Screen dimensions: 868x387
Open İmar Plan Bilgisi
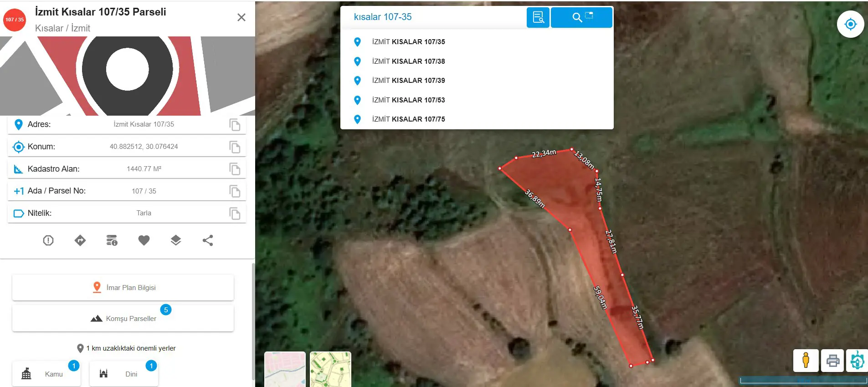[x=123, y=287]
